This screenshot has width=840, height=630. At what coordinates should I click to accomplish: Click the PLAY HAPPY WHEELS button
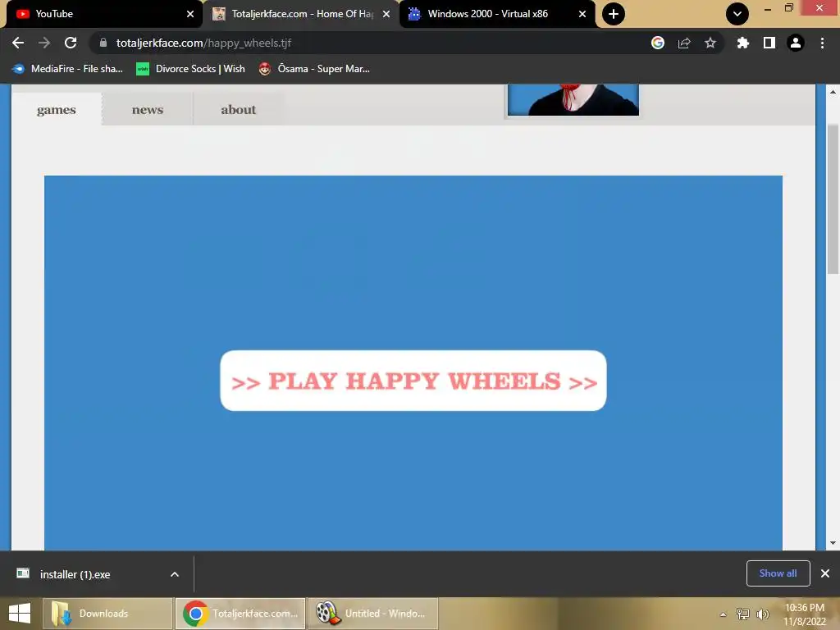(413, 381)
